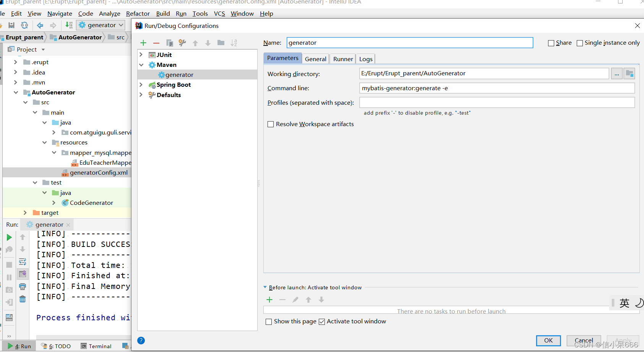The width and height of the screenshot is (644, 352).
Task: Expand the target folder
Action: [25, 213]
